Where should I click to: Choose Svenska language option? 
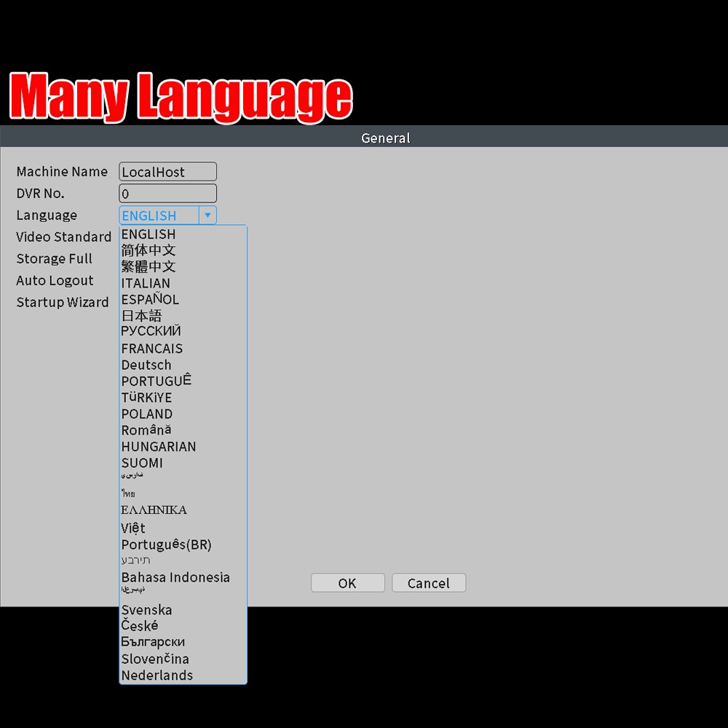(146, 609)
